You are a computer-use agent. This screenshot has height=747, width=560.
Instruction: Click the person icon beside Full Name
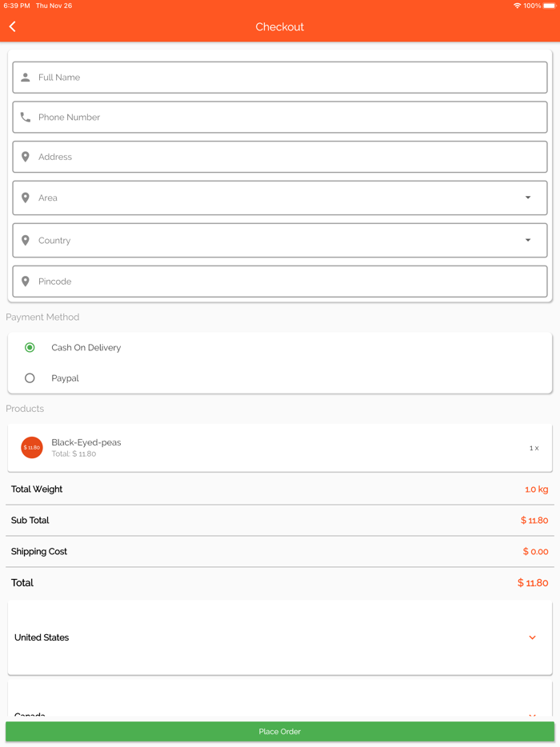tap(26, 78)
